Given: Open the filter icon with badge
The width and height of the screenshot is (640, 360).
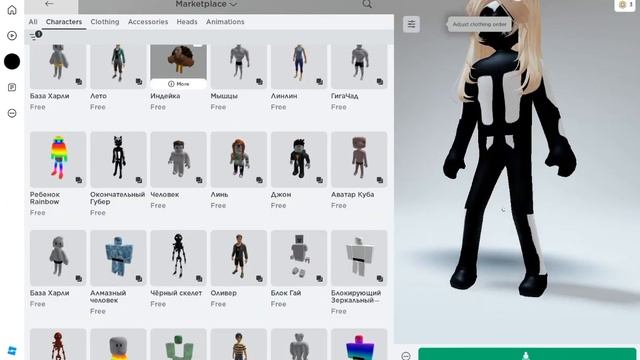Looking at the screenshot, I should (x=36, y=36).
